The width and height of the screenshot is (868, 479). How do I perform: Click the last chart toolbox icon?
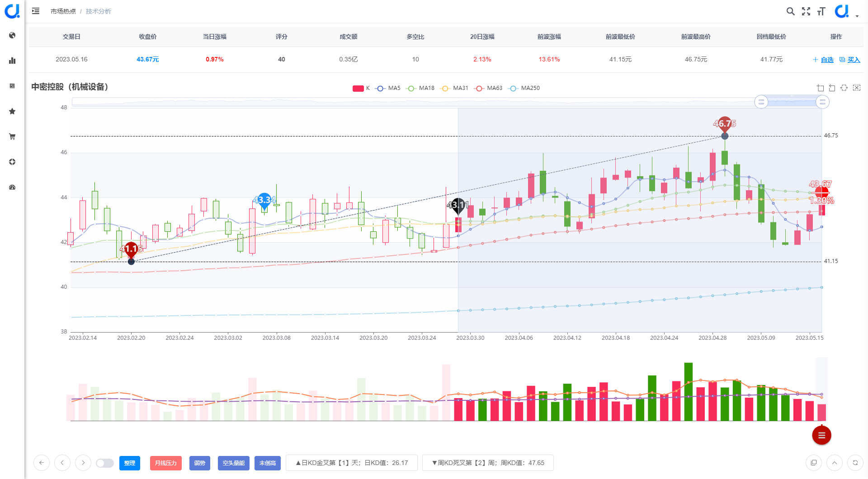click(x=857, y=88)
